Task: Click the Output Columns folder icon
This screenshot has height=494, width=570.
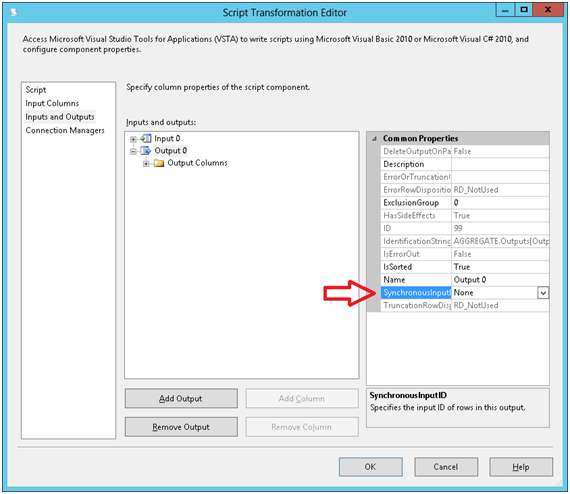Action: 159,163
